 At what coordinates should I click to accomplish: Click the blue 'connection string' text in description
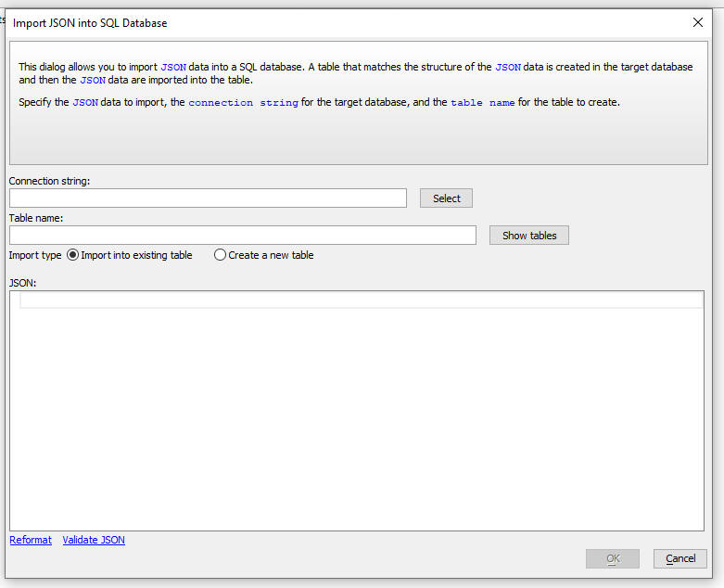pyautogui.click(x=243, y=102)
